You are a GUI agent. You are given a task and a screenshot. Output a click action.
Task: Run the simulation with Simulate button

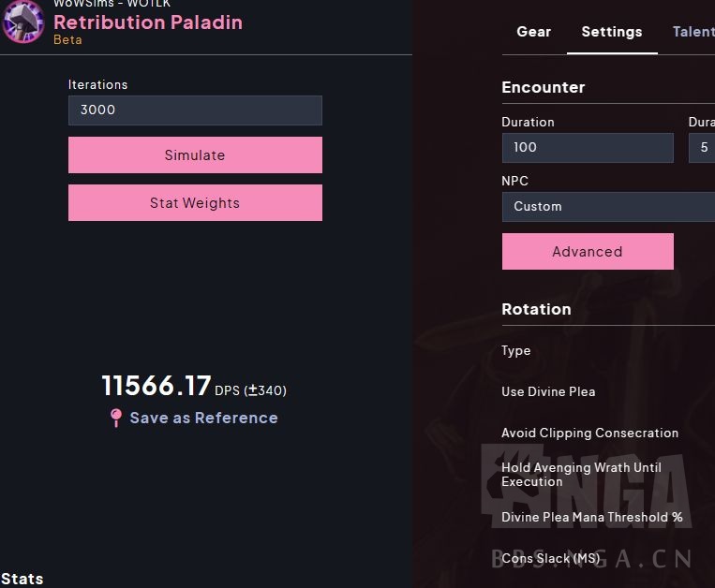coord(195,155)
